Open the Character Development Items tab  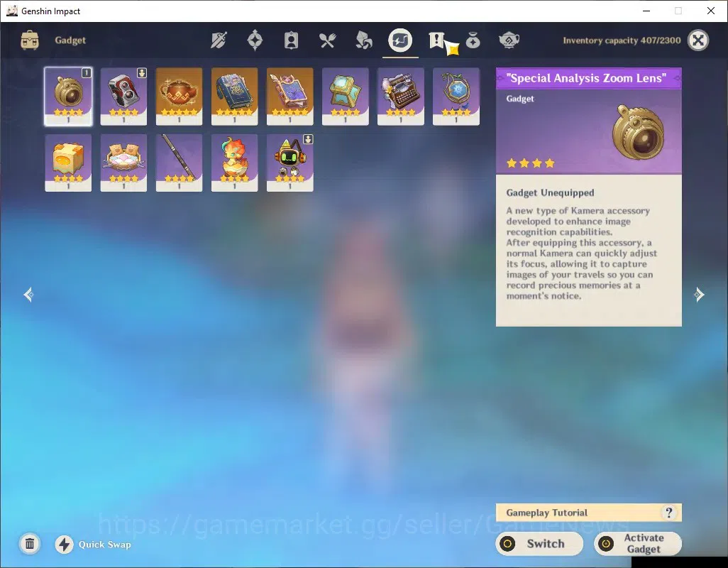click(x=291, y=40)
